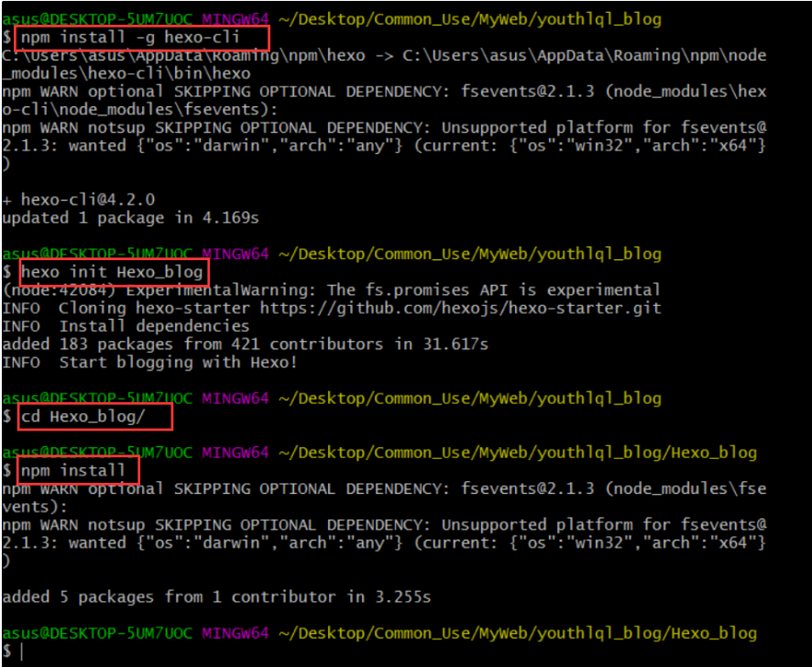Click 'added 183 packages from 421 contributors' line
This screenshot has width=812, height=667.
[245, 344]
